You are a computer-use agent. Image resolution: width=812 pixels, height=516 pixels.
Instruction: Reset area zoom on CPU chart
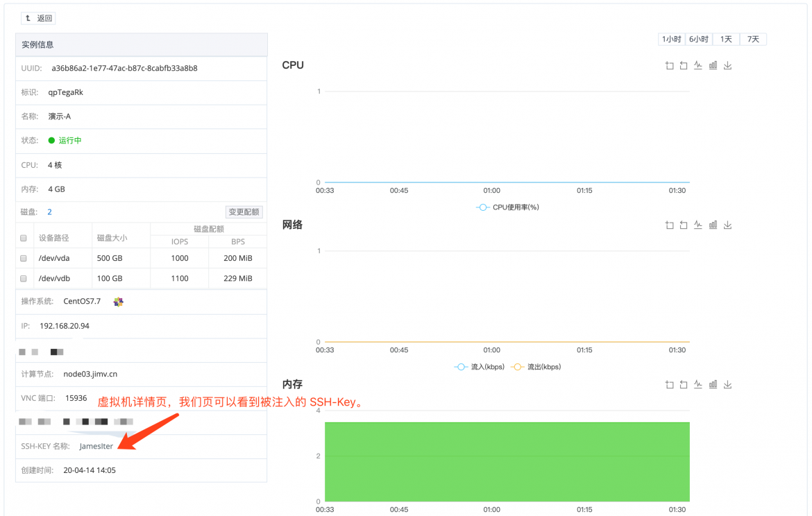pos(684,65)
